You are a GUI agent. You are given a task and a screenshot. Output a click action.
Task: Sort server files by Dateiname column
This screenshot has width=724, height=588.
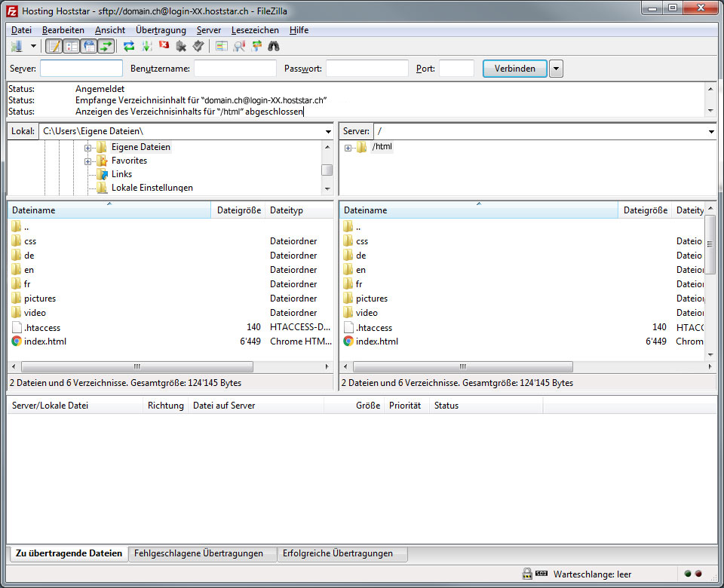(479, 210)
